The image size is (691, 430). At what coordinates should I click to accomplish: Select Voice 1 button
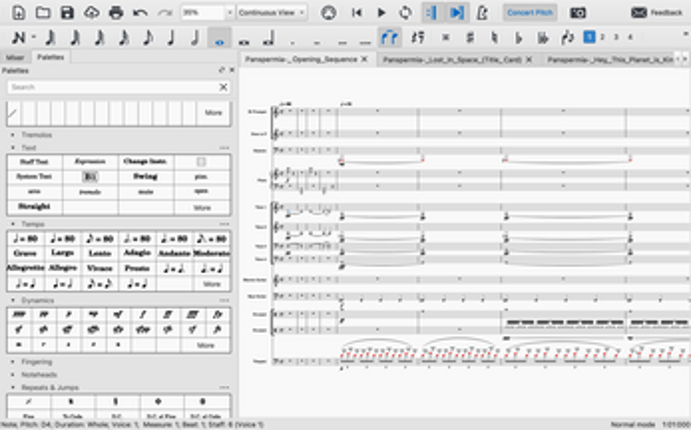pos(589,37)
